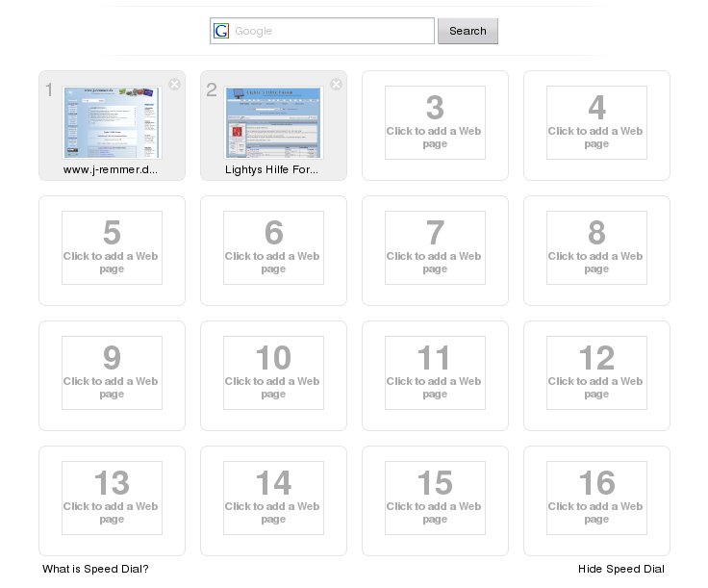Click the 'Hide Speed Dial' link
The image size is (708, 588).
621,569
